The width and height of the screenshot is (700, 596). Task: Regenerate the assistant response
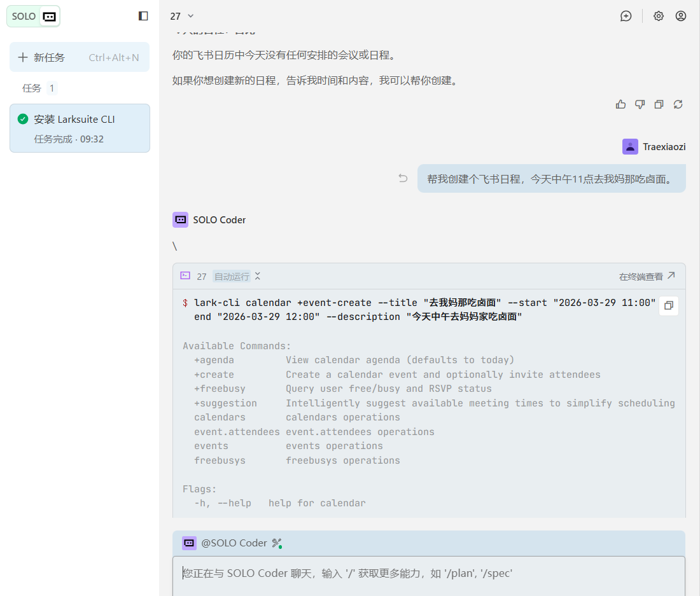[678, 104]
